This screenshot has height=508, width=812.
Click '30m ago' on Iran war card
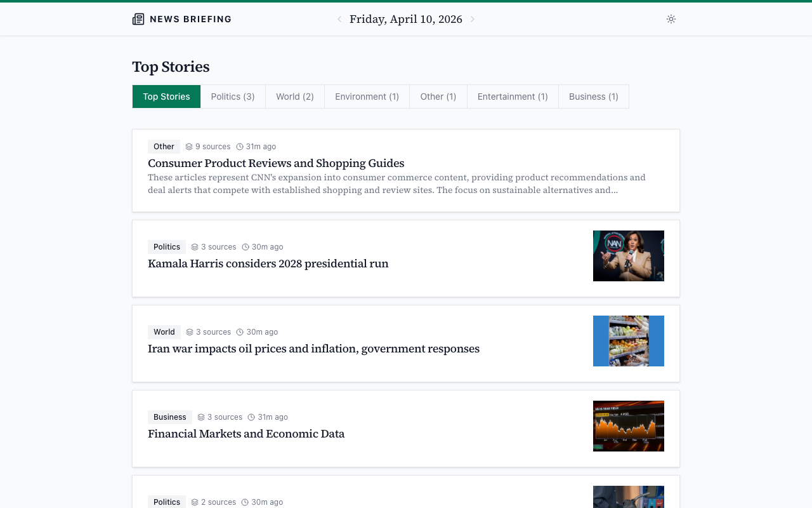pyautogui.click(x=262, y=332)
